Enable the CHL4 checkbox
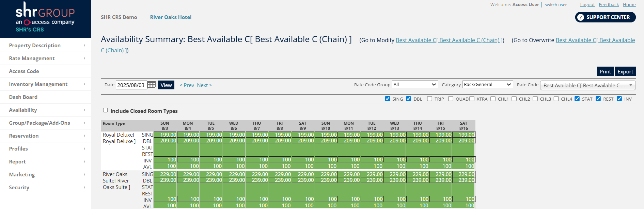The image size is (644, 209). point(556,99)
